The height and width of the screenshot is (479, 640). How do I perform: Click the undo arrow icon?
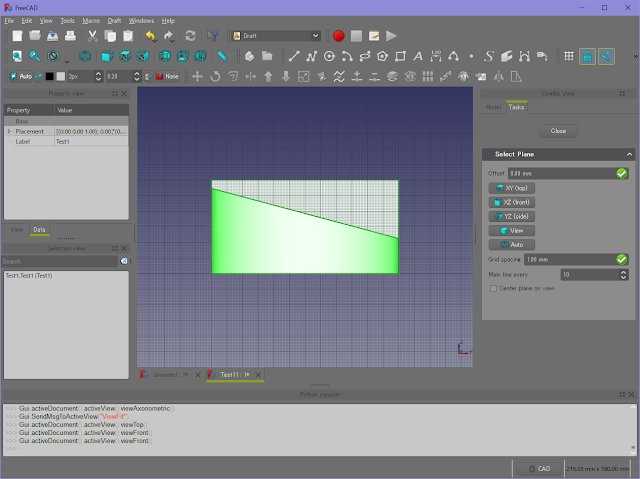click(x=150, y=36)
